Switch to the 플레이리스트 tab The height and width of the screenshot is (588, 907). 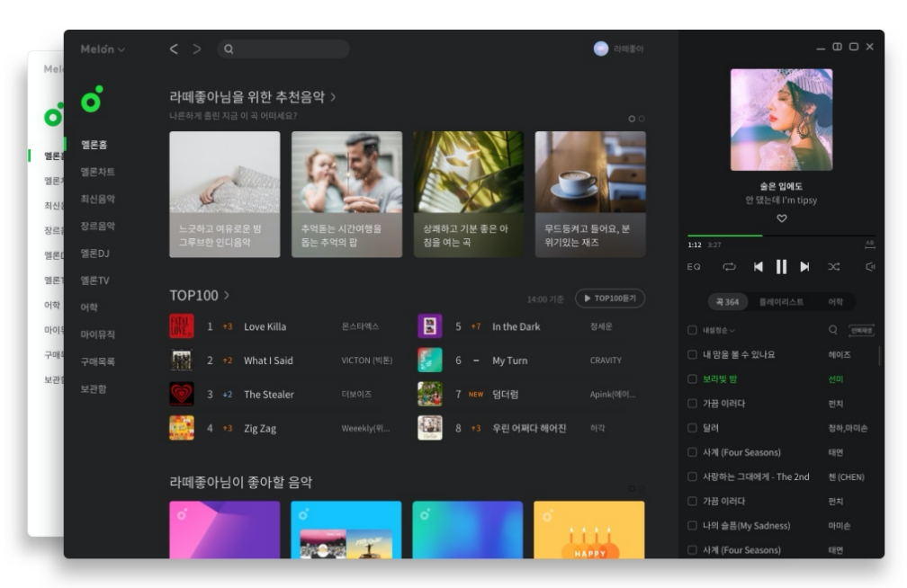(x=782, y=299)
